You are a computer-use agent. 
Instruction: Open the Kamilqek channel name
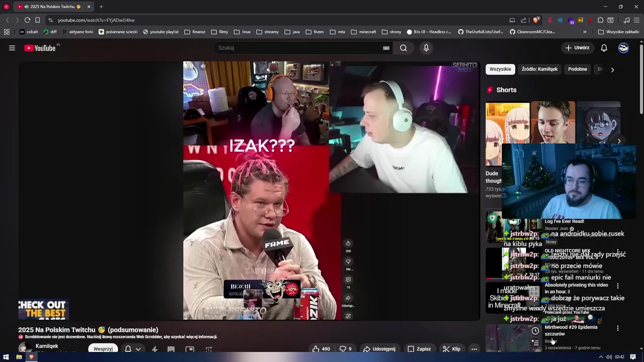[47, 346]
